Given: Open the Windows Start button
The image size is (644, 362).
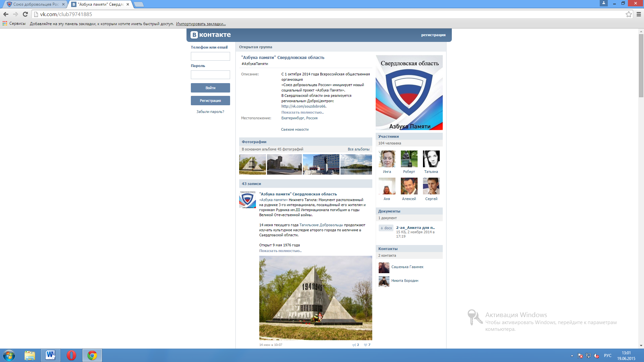Looking at the screenshot, I should tap(9, 355).
